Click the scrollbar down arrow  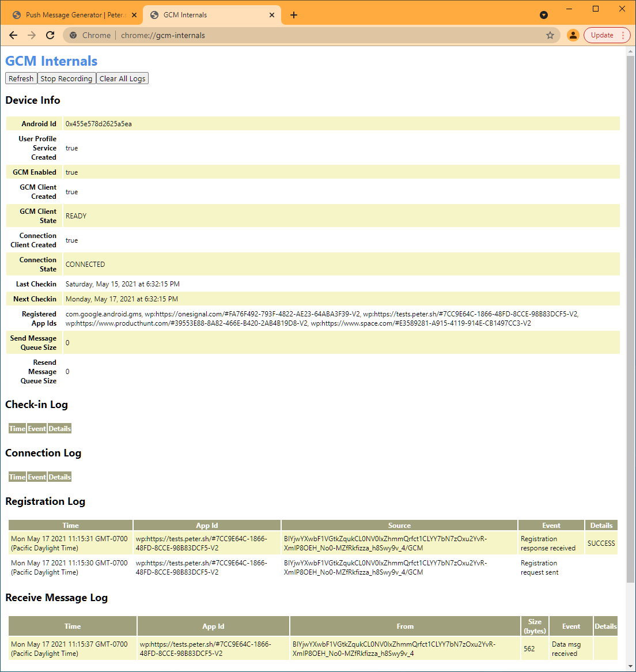coord(630,666)
